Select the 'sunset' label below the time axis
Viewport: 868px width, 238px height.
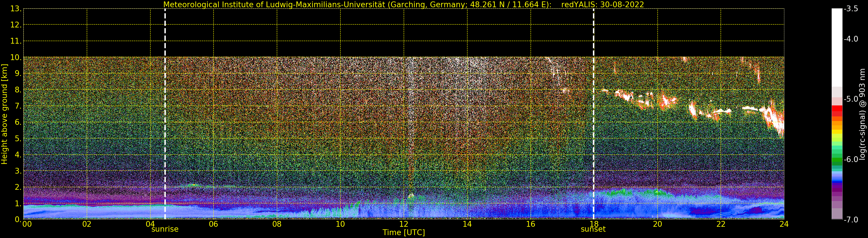coord(593,229)
